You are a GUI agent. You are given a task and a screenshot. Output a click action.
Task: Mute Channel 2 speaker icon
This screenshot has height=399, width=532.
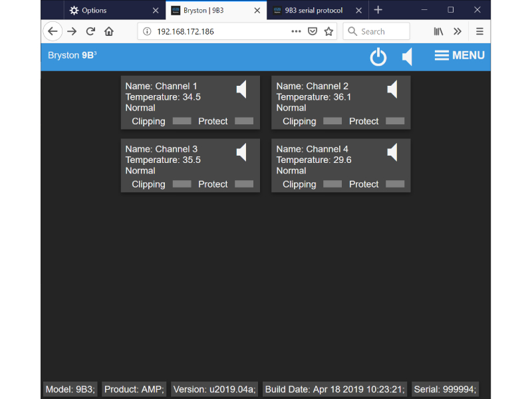[392, 89]
